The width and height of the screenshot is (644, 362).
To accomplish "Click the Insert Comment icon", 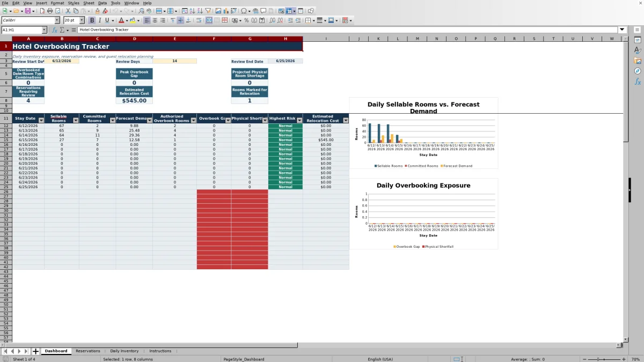I will [263, 11].
